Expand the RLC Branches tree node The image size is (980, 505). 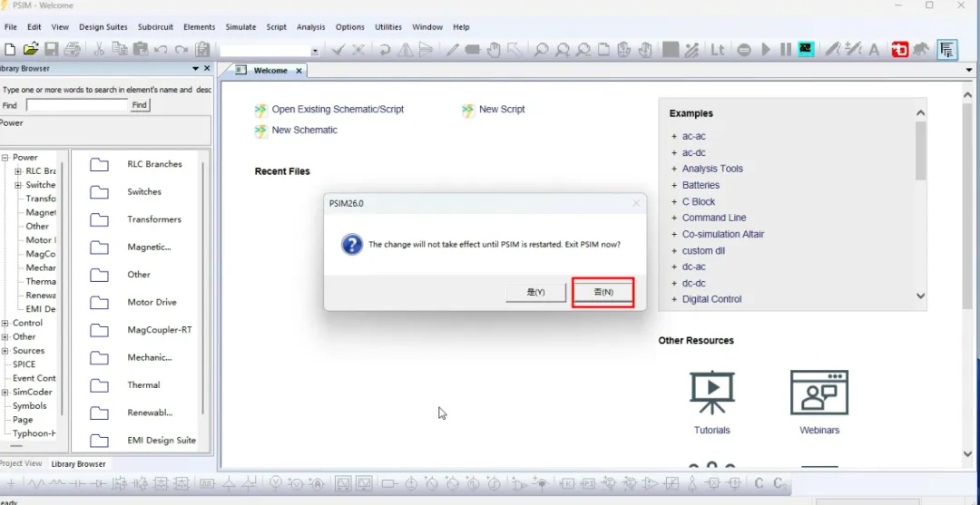click(18, 171)
